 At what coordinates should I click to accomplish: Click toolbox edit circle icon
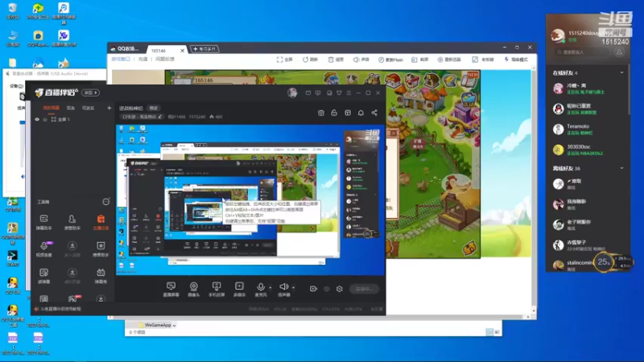106,202
